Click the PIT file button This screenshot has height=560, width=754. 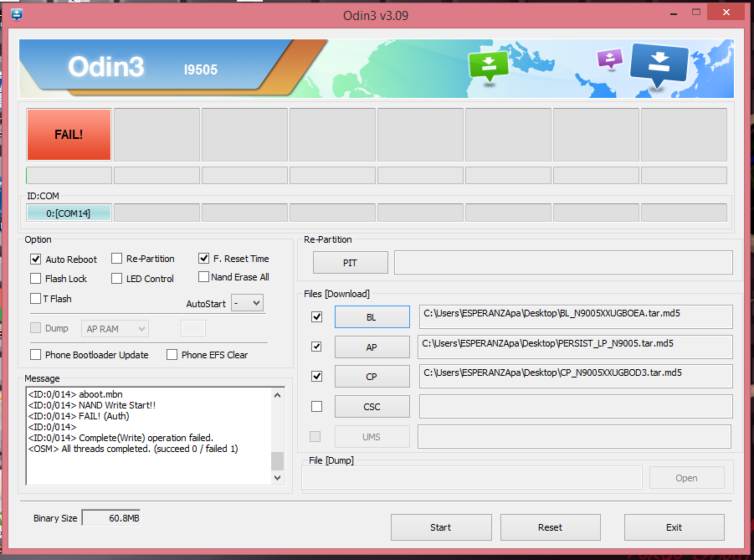[x=350, y=263]
